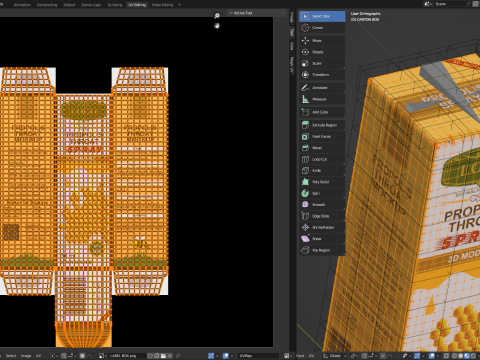Switch to solid viewport shading
The image size is (480, 360).
pos(461,356)
